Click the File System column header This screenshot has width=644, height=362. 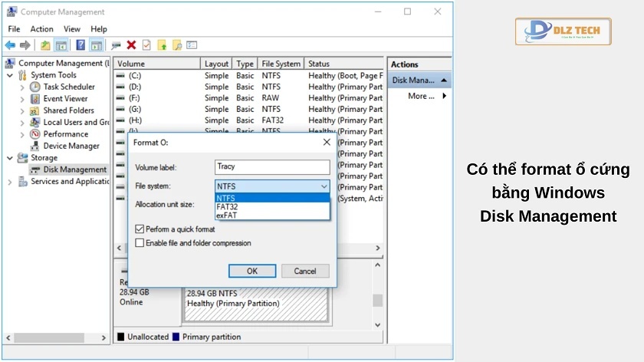pyautogui.click(x=281, y=64)
